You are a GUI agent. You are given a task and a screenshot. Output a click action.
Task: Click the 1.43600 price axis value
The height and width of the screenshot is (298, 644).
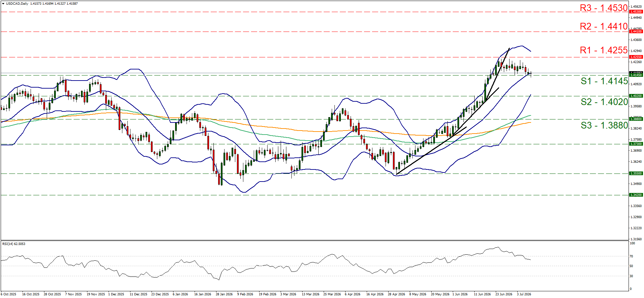coord(636,40)
